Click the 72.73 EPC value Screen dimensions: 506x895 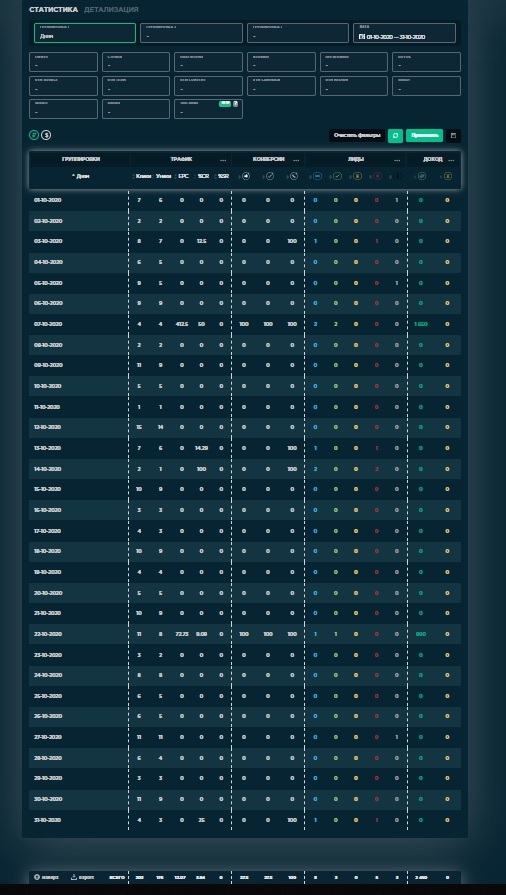pos(182,634)
